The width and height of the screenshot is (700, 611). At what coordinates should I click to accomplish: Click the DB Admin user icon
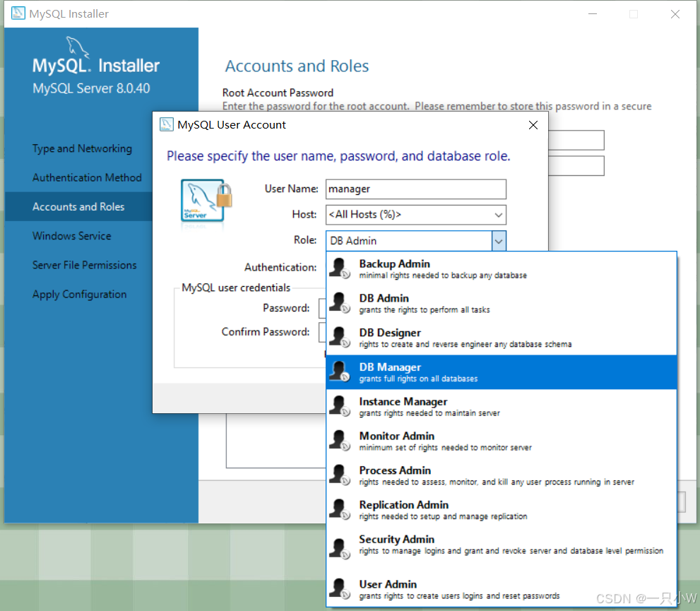coord(340,303)
